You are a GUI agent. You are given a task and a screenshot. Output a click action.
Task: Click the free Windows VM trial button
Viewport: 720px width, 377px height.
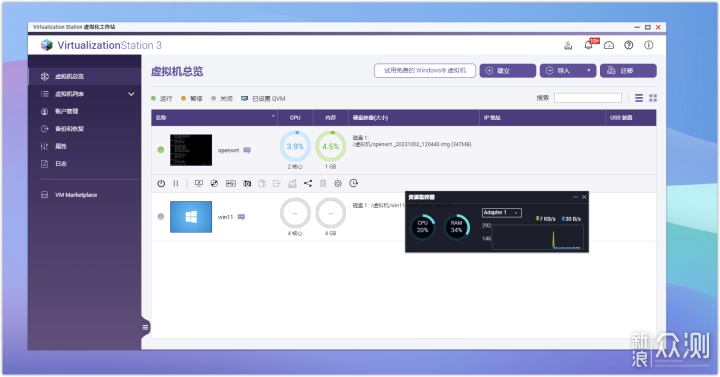425,71
